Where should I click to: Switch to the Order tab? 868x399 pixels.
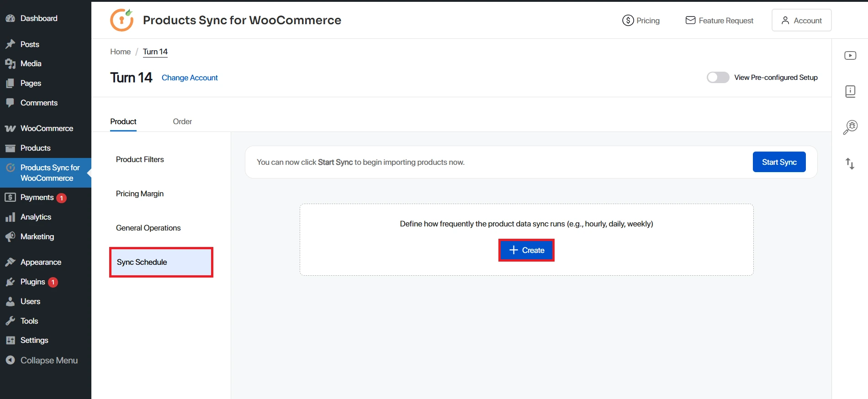[x=182, y=121]
